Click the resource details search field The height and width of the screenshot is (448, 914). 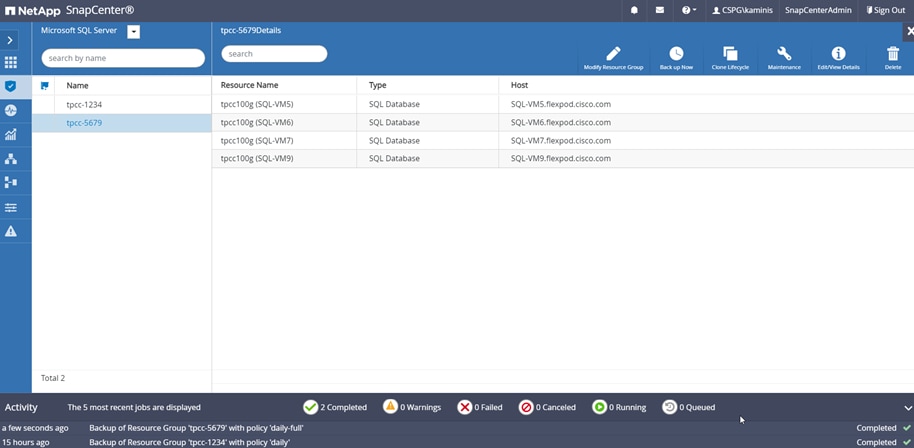[x=274, y=54]
